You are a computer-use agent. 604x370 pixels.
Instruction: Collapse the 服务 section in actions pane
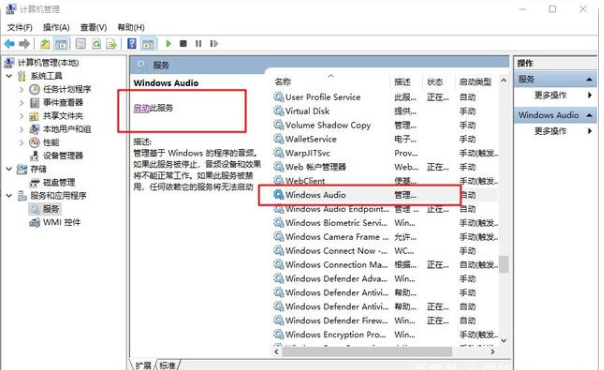pos(589,79)
